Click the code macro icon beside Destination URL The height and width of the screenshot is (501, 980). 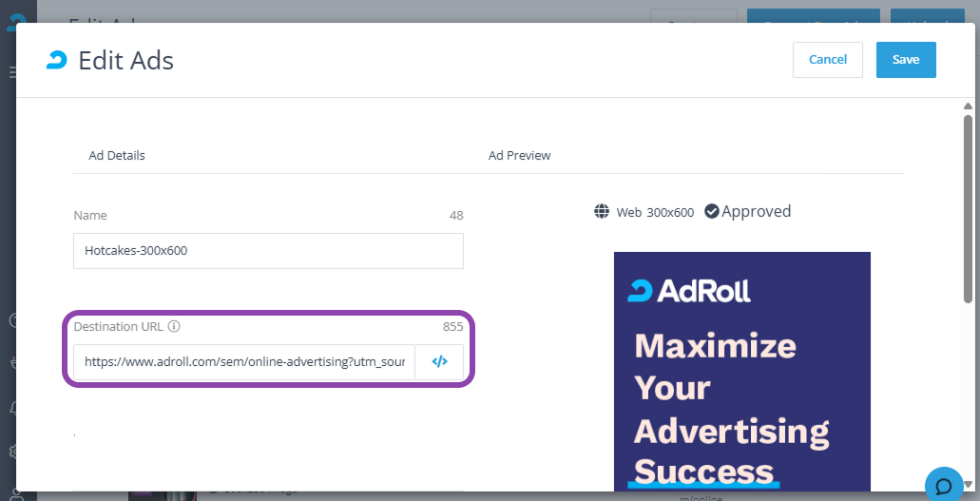[439, 362]
